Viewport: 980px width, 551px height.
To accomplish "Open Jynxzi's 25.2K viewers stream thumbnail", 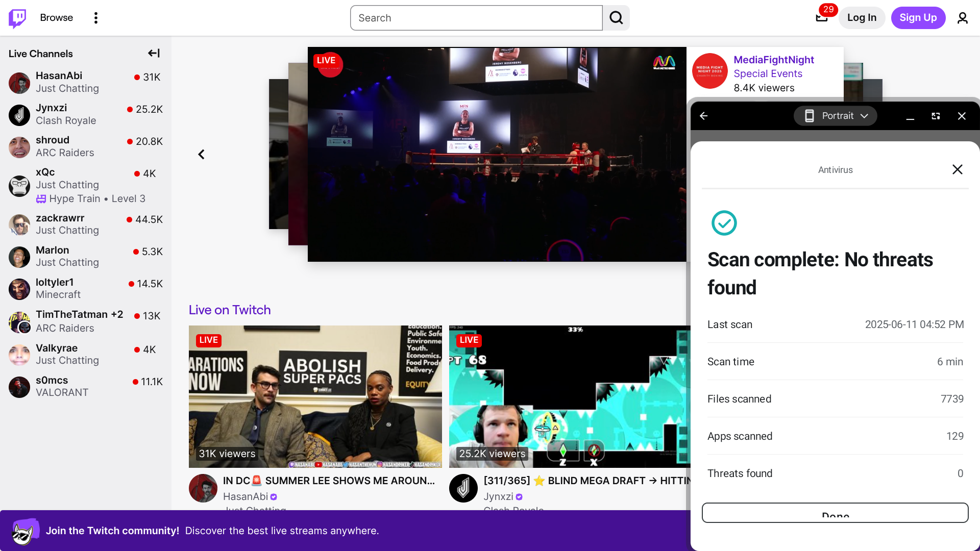I will click(x=570, y=396).
